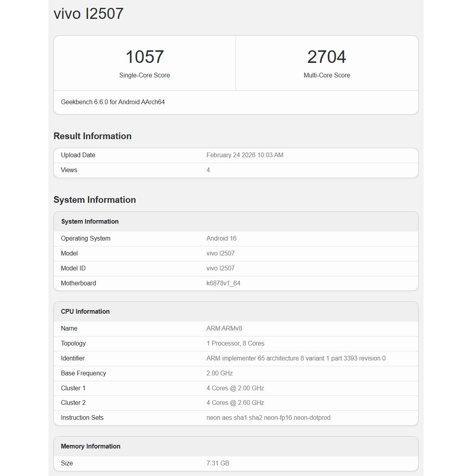This screenshot has height=476, width=472.
Task: Select the Model ID table row
Action: click(x=236, y=268)
